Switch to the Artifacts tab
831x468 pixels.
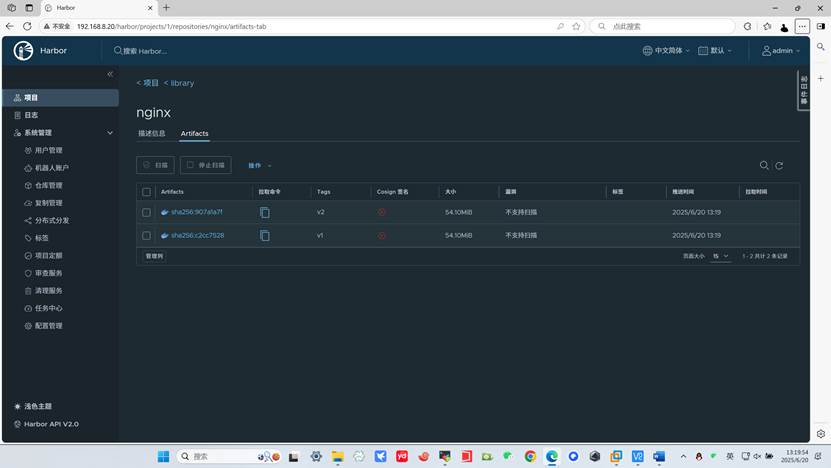click(195, 134)
